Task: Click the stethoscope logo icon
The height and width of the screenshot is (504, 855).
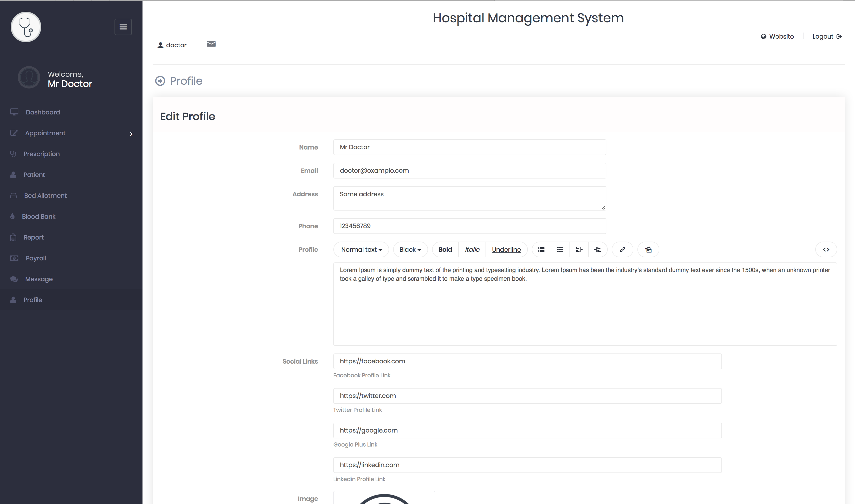Action: [x=26, y=27]
